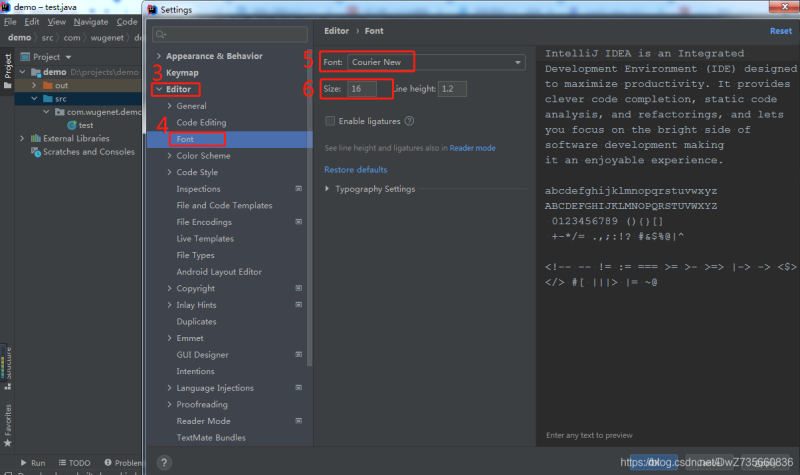Open the Edit menu
Screen dimensions: 800x475
point(32,22)
